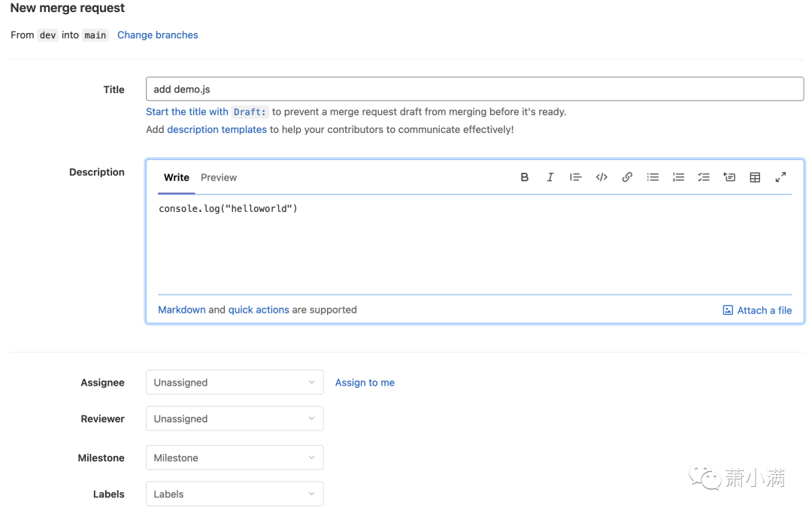
Task: Insert a table in the description
Action: (755, 177)
